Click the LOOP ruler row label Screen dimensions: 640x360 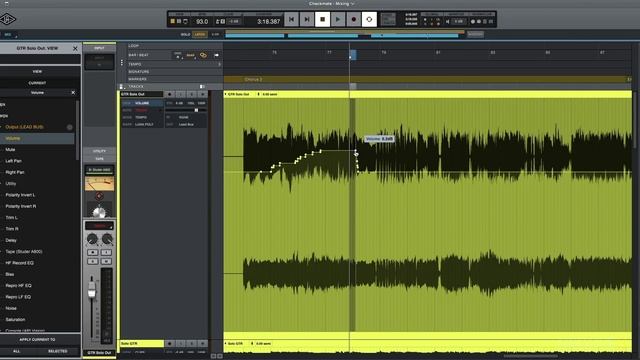click(x=133, y=46)
